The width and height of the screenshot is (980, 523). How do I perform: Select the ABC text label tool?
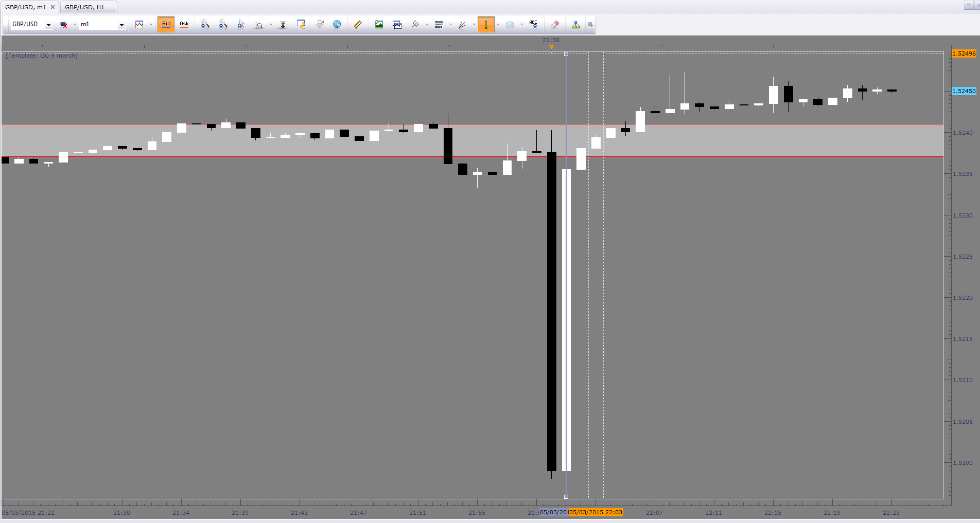click(x=533, y=25)
